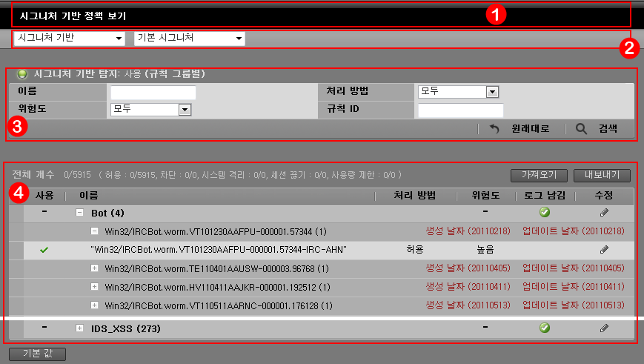
Task: Collapse the Bot (4) group
Action: (80, 213)
